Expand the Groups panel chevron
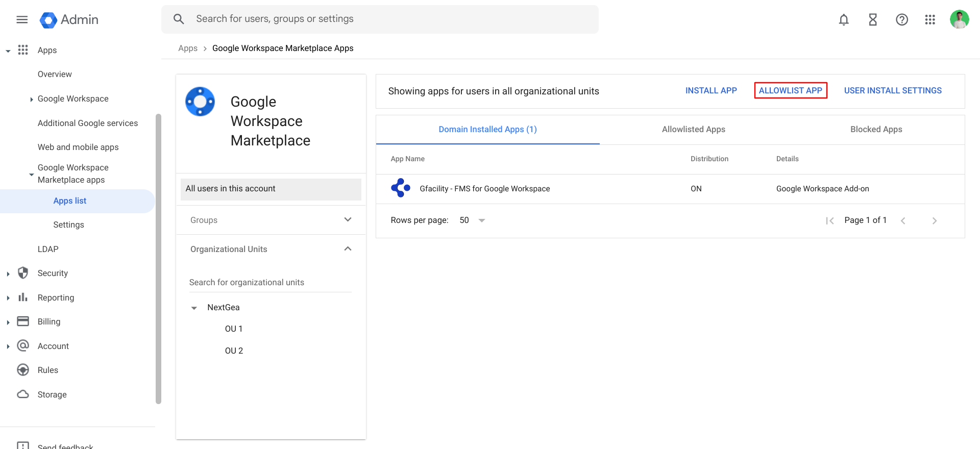 point(348,219)
